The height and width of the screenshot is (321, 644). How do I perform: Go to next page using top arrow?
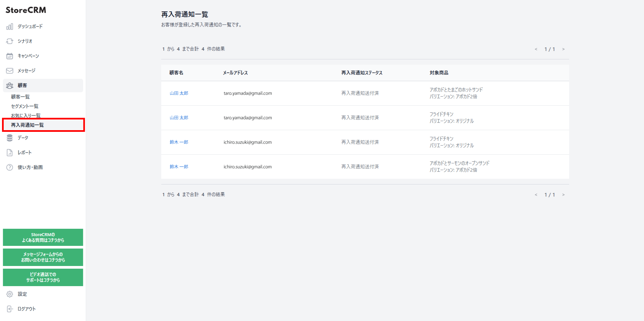[x=563, y=49]
